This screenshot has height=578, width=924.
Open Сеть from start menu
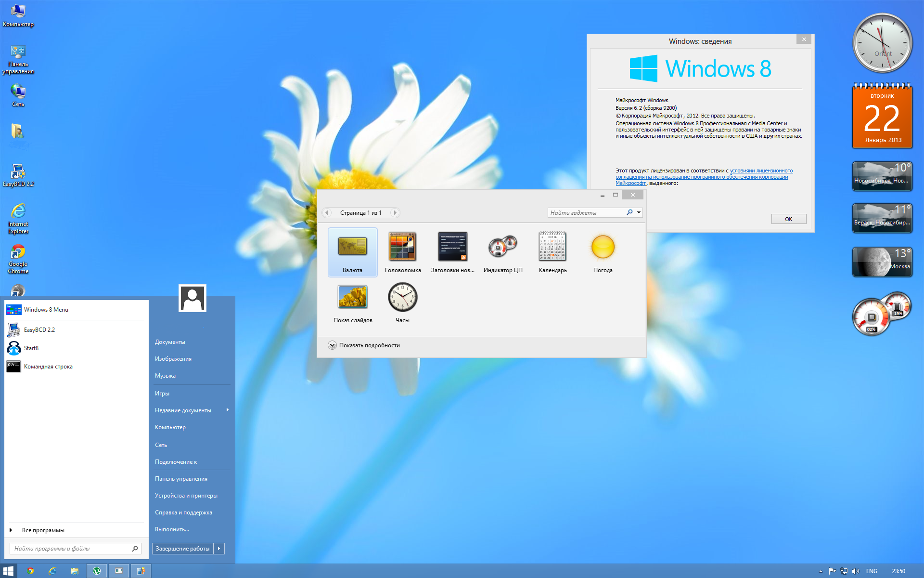pos(161,445)
